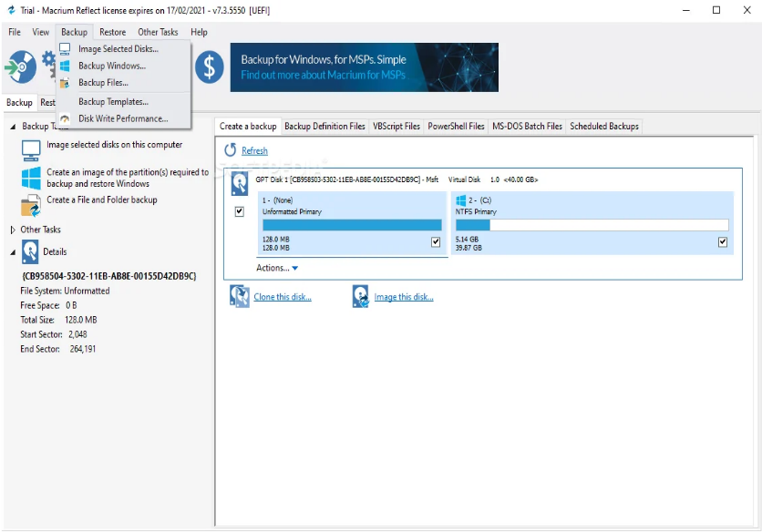Click the C: partition usage bar
Image resolution: width=762 pixels, height=532 pixels.
click(592, 225)
